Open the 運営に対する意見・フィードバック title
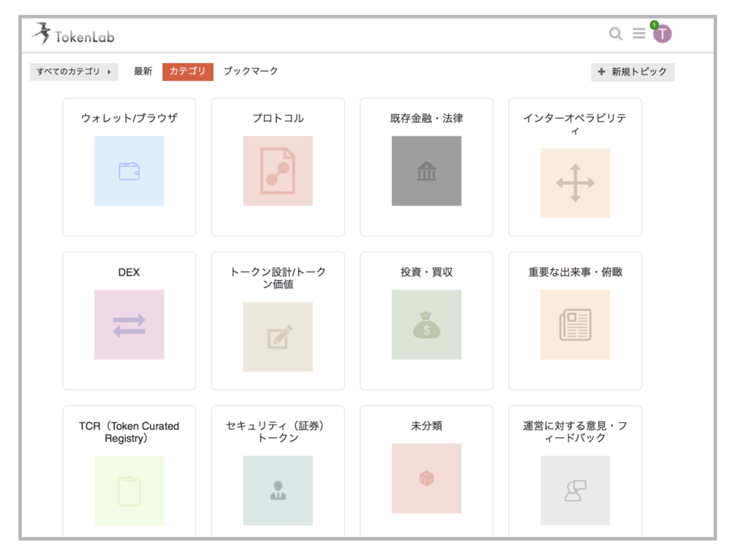 point(575,431)
